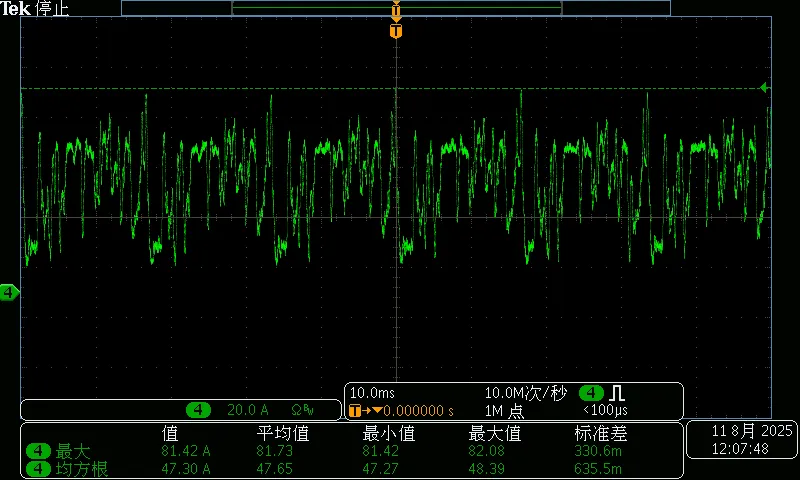Click the channel 4 ground reference marker
Image resolution: width=800 pixels, height=480 pixels.
tap(9, 292)
